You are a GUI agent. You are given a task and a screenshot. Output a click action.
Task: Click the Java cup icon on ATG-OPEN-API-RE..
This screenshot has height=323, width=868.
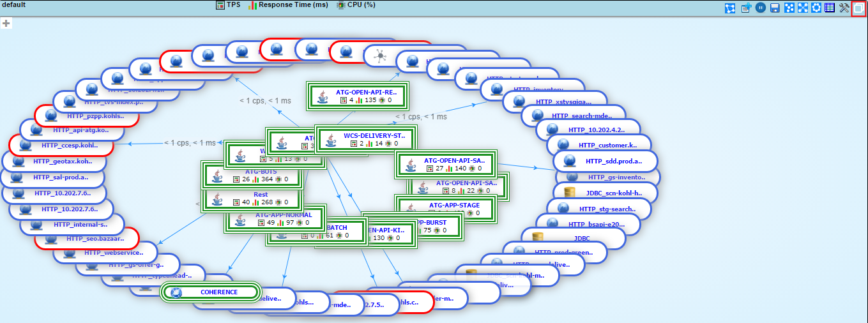[323, 96]
